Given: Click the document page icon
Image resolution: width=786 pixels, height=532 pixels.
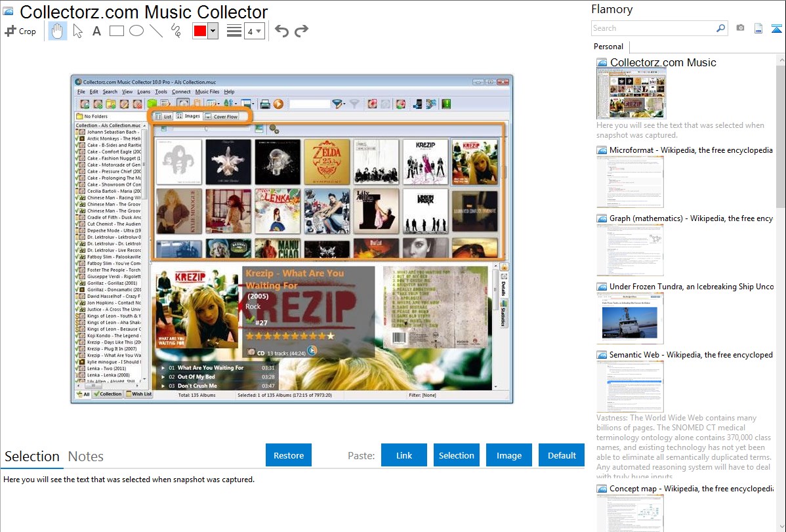Looking at the screenshot, I should click(x=758, y=29).
